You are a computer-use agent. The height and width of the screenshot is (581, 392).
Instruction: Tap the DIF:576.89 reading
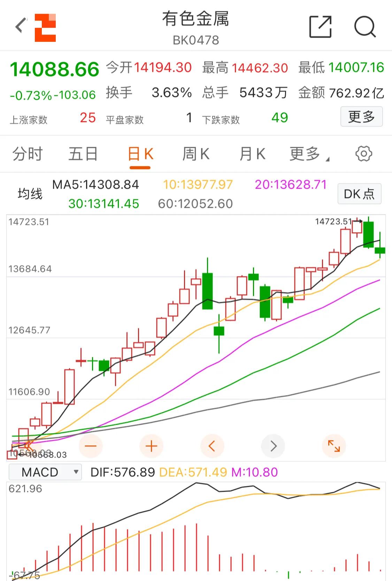point(123,472)
